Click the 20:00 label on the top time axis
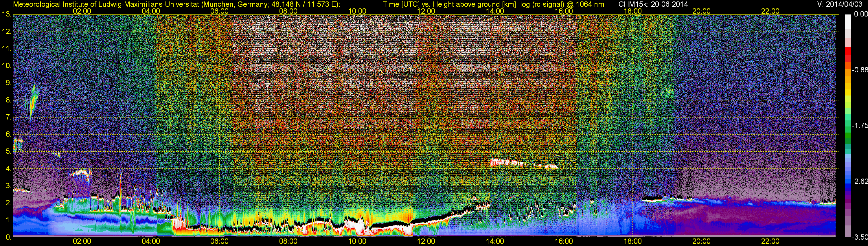This screenshot has width=868, height=246. coord(702,11)
